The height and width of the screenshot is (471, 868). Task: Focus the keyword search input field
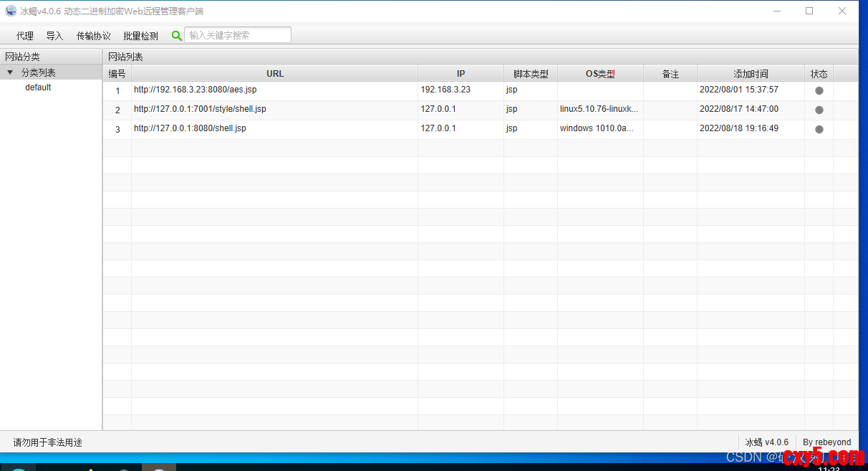238,35
